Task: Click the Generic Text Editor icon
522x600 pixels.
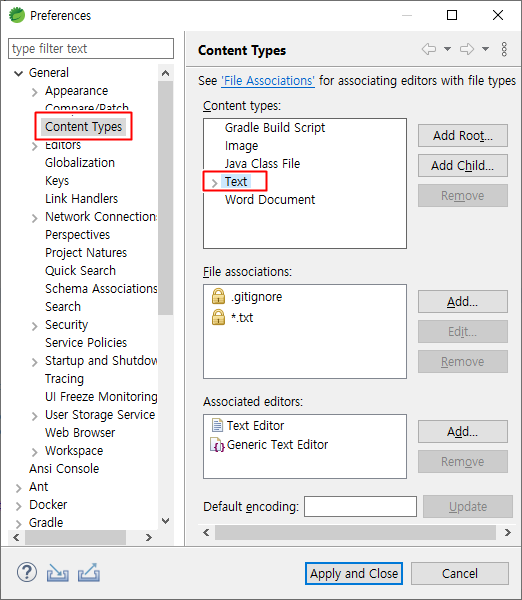Action: pos(217,445)
